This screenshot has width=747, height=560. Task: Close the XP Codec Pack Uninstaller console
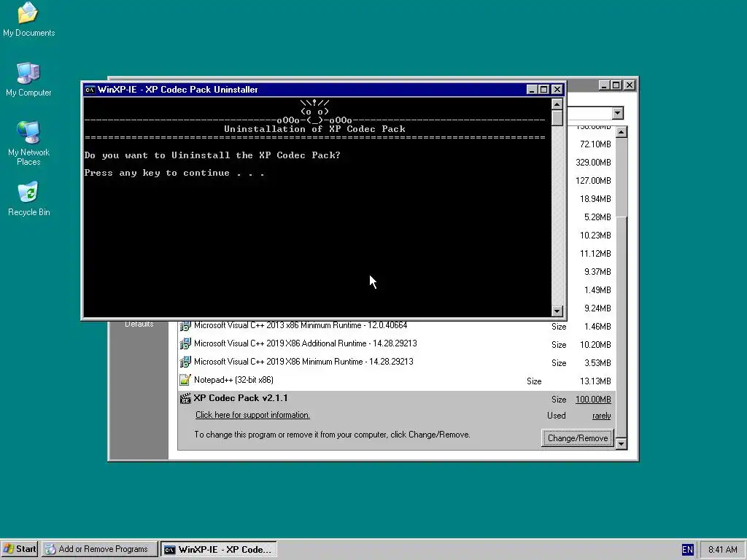coord(557,90)
